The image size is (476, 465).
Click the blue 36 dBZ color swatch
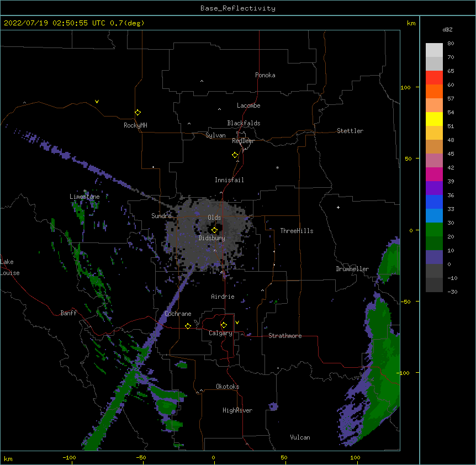pos(434,202)
